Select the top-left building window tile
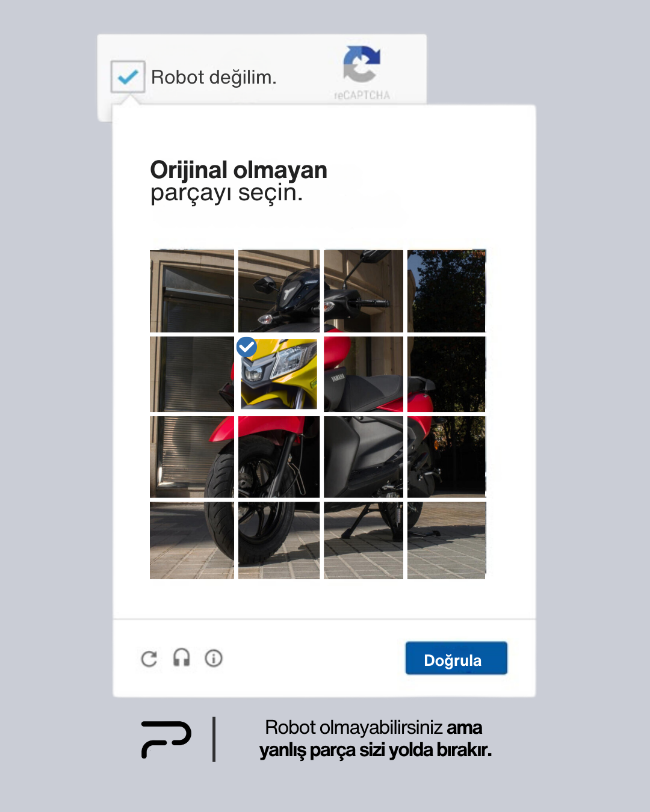 point(192,291)
